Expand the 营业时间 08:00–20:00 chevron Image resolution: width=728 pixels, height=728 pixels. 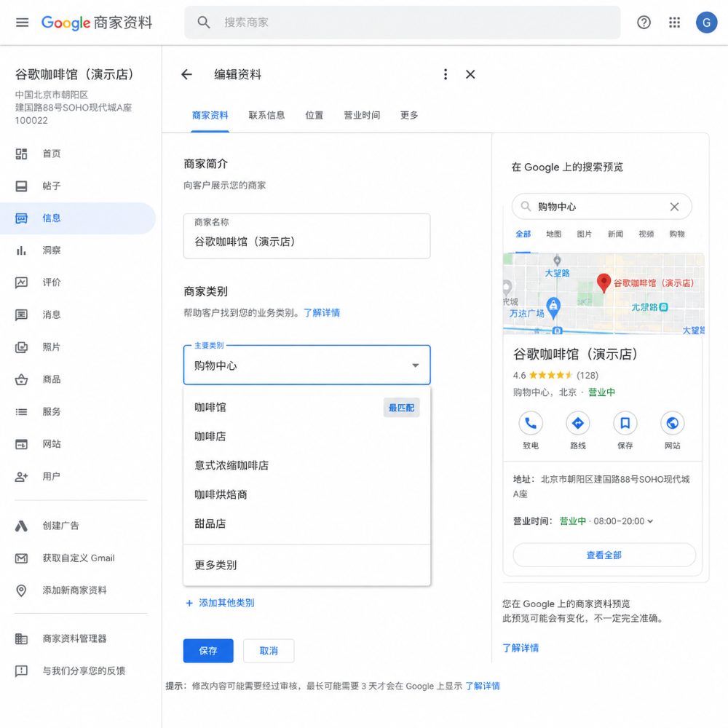(x=650, y=521)
